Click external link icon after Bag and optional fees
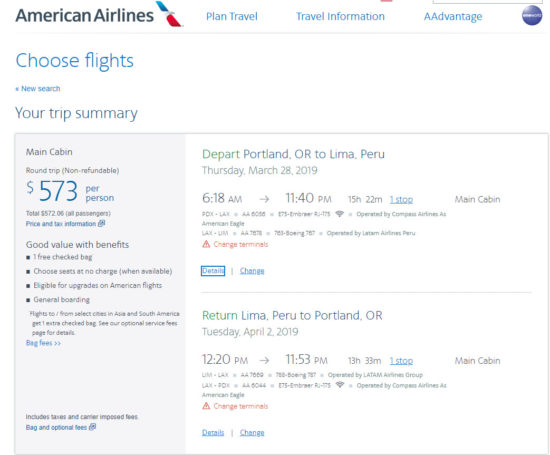The image size is (550, 455). coord(93,427)
